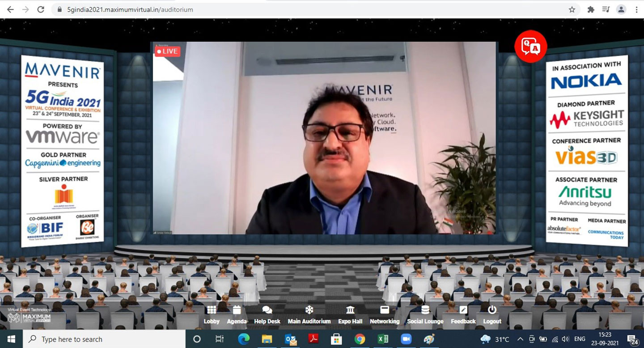Go to the Lobby

(x=212, y=315)
